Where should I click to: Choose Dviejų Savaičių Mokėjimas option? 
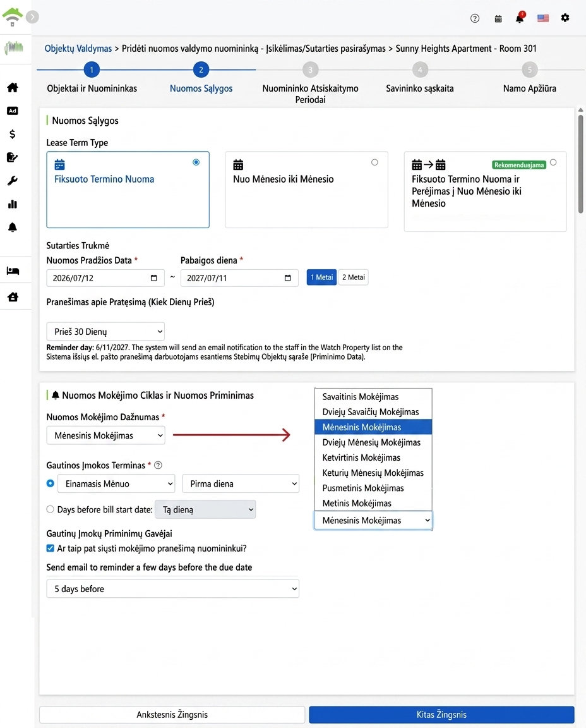373,412
